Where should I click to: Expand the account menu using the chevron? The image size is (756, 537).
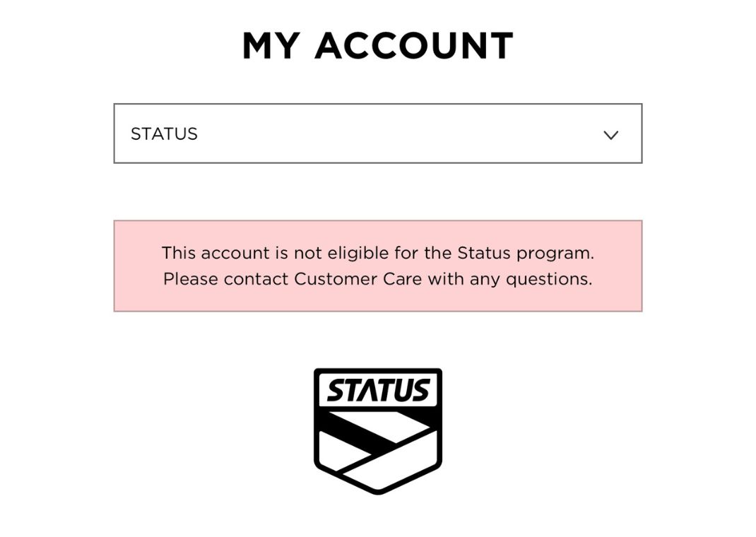[x=610, y=135]
